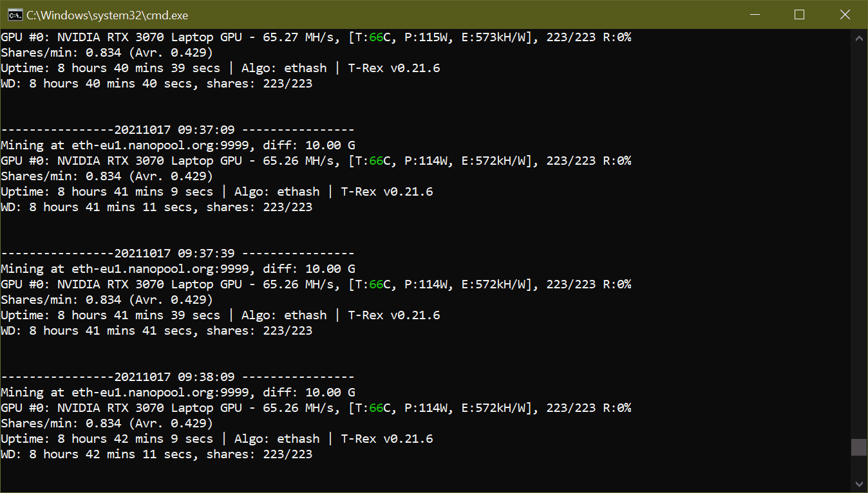Click the 20211017 09:38:09 timestamp separator

coord(177,377)
